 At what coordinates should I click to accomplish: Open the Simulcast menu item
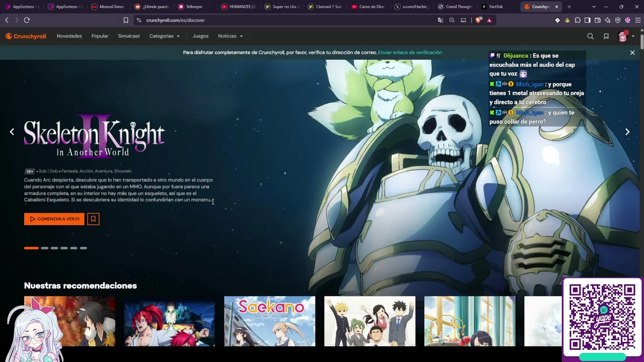click(129, 36)
